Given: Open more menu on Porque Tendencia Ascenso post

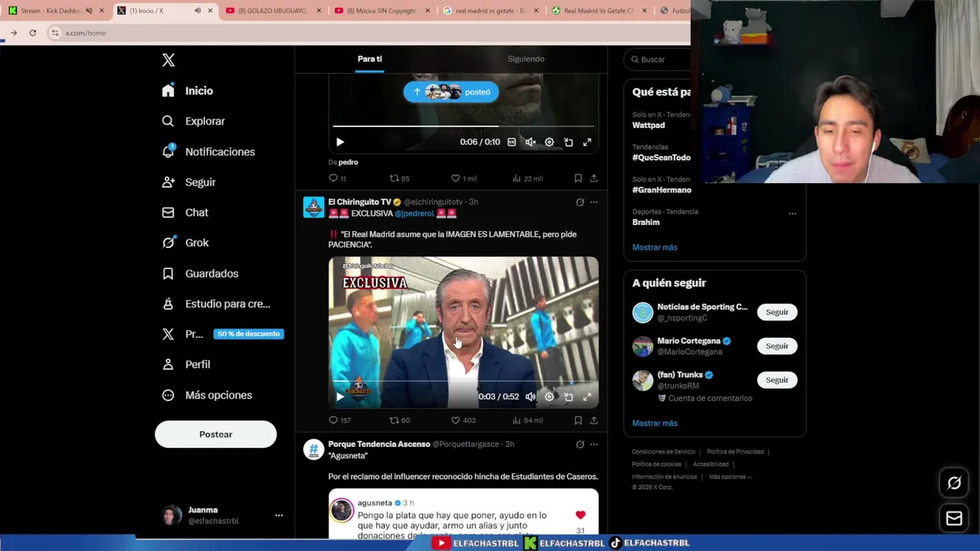Looking at the screenshot, I should tap(593, 444).
